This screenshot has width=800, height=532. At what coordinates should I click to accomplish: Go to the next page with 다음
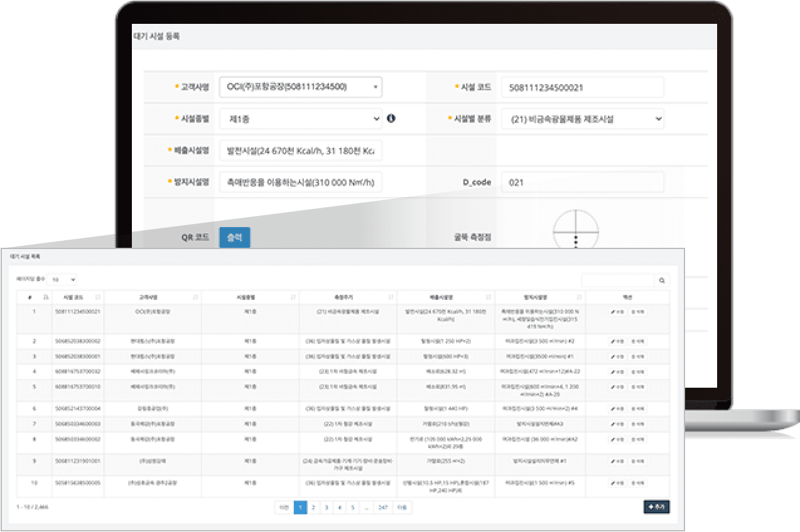pos(402,508)
